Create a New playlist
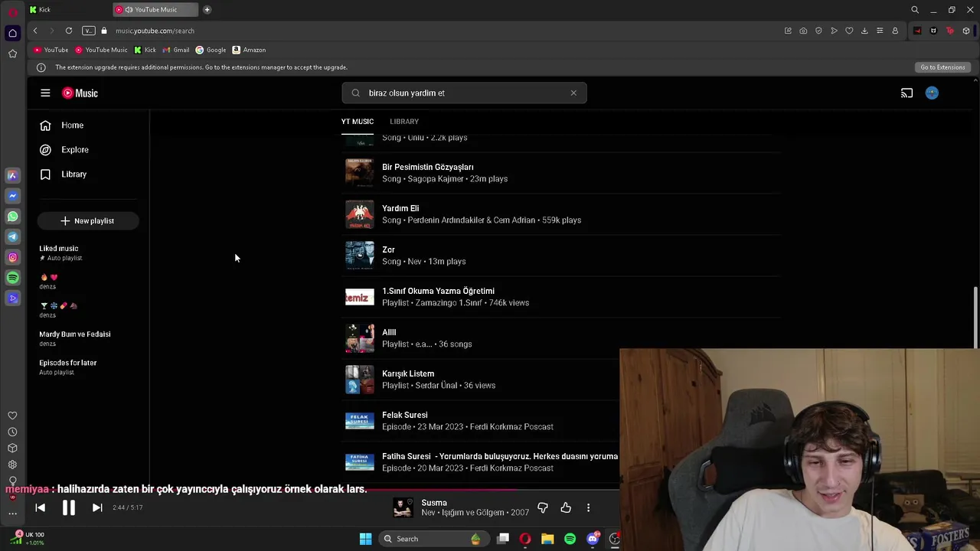This screenshot has width=980, height=551. 87,220
